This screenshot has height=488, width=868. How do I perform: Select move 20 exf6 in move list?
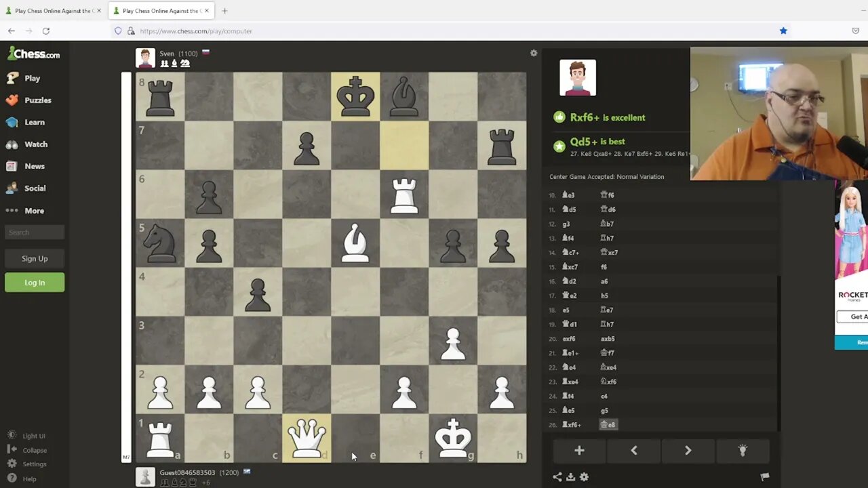coord(568,339)
